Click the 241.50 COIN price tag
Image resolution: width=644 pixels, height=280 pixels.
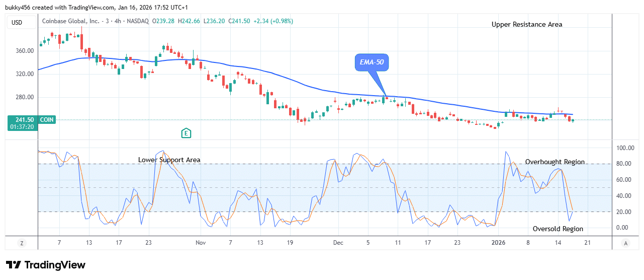31,120
